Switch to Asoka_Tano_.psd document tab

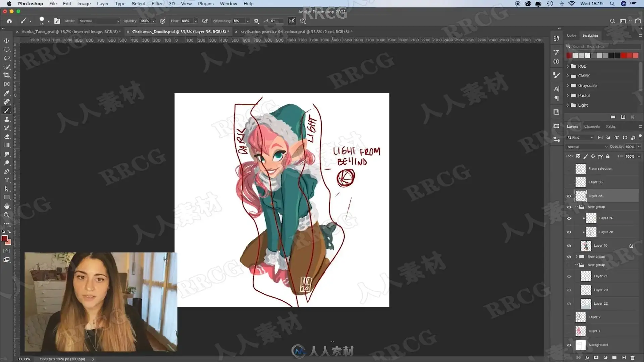(x=71, y=32)
